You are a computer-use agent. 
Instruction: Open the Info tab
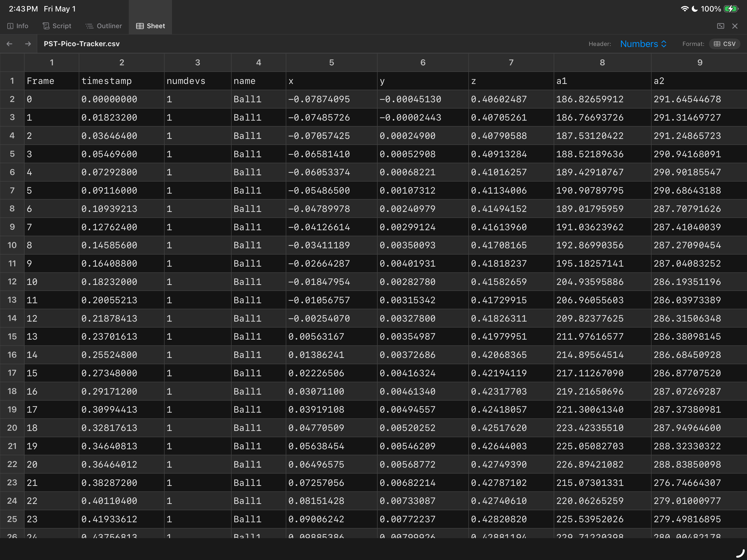tap(18, 26)
